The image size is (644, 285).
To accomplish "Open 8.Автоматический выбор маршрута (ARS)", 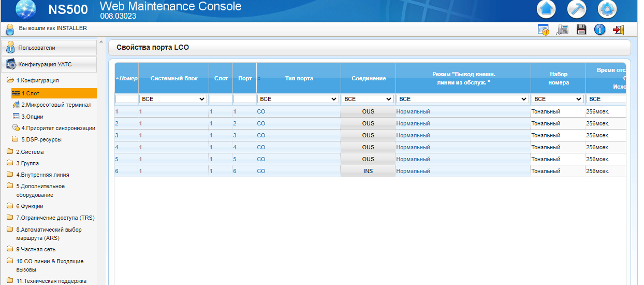I will pos(49,234).
